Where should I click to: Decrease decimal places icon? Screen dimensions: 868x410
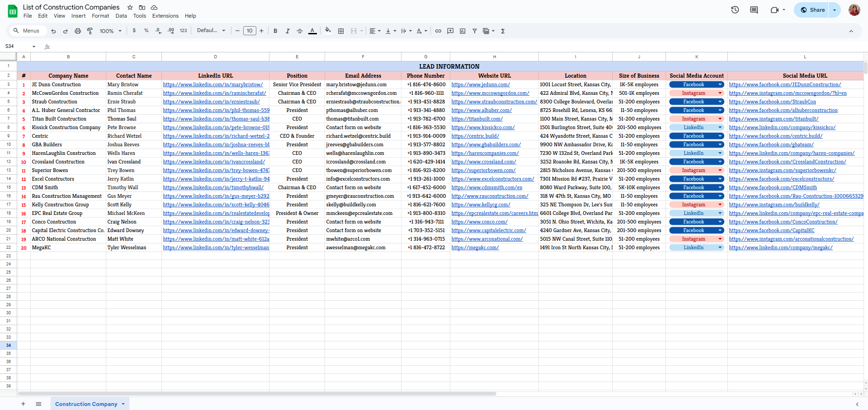coord(158,31)
